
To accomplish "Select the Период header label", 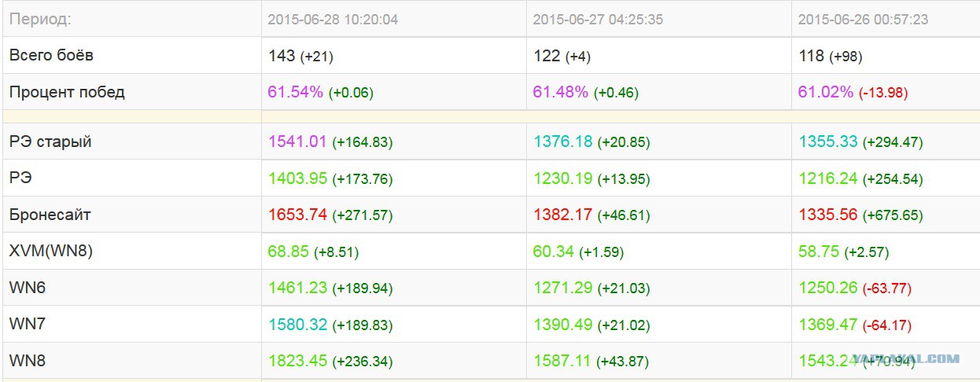I will point(40,20).
